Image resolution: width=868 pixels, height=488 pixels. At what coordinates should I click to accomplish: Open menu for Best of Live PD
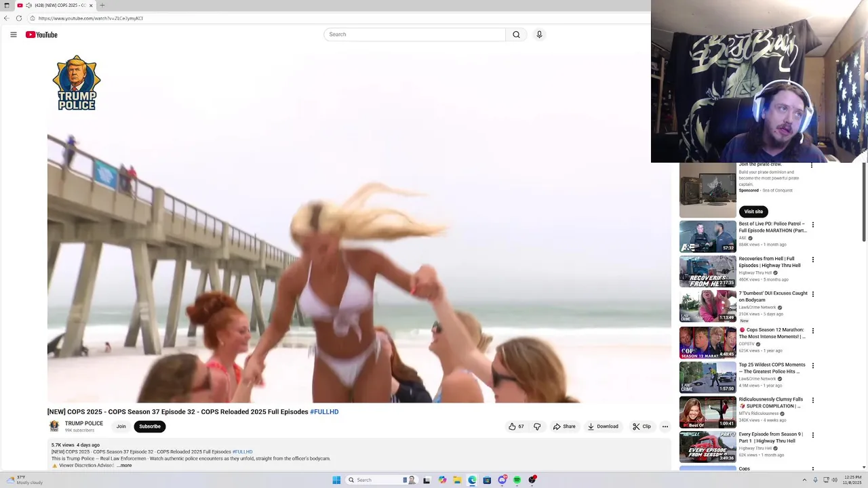(813, 225)
